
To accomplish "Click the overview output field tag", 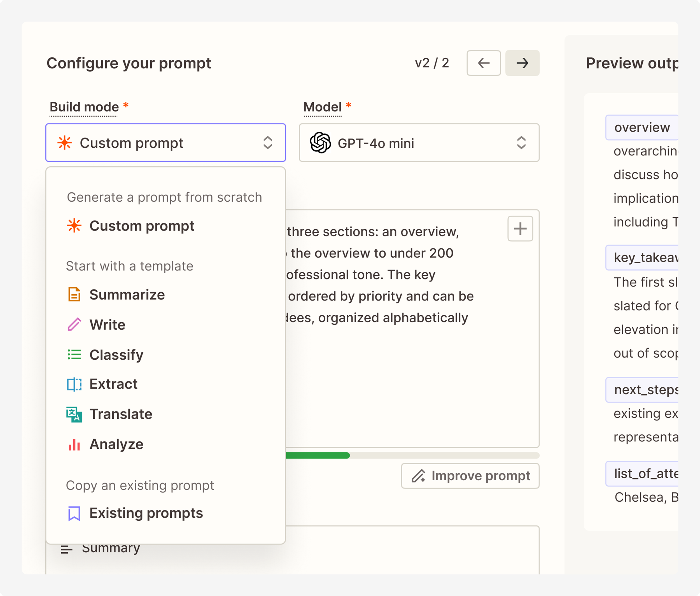I will [641, 128].
